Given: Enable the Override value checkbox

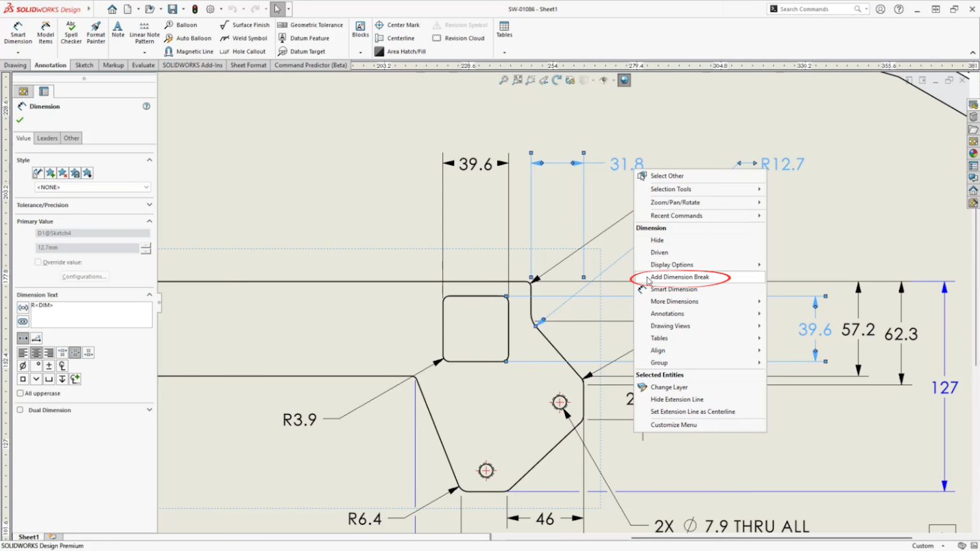Looking at the screenshot, I should (x=38, y=262).
